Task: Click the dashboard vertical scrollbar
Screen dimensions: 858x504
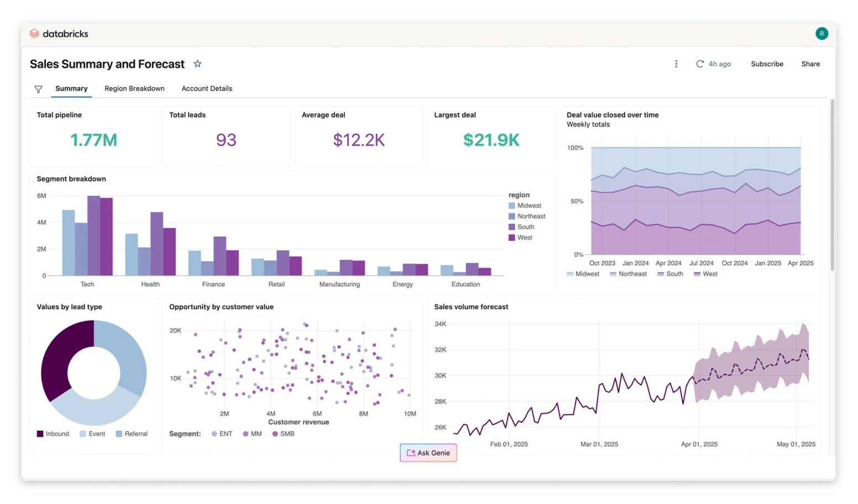Action: tap(832, 185)
